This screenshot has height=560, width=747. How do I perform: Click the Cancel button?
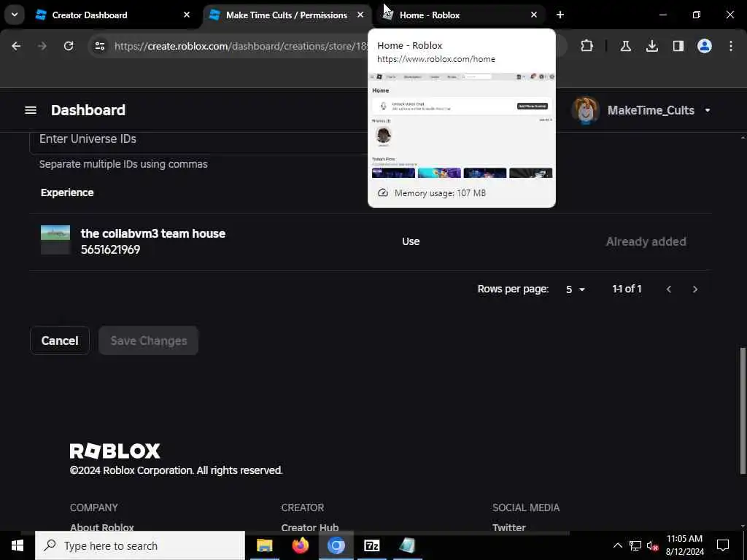click(60, 341)
